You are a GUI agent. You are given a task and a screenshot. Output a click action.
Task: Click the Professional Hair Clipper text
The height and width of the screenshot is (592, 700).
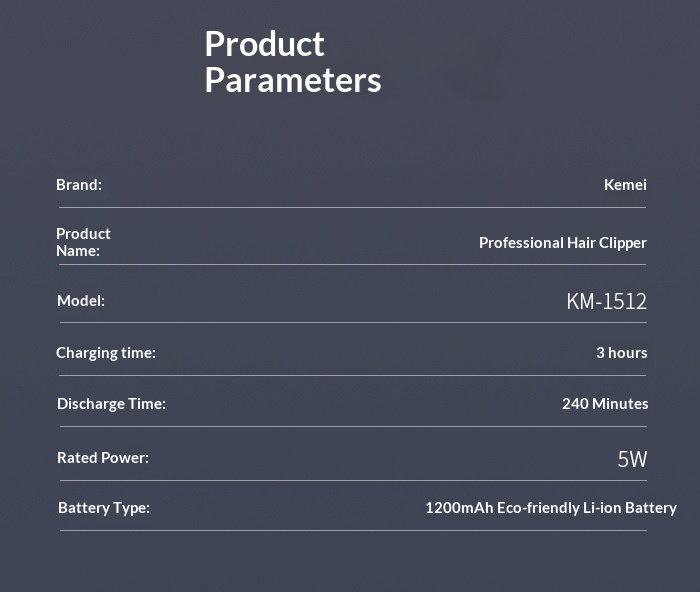pyautogui.click(x=562, y=243)
